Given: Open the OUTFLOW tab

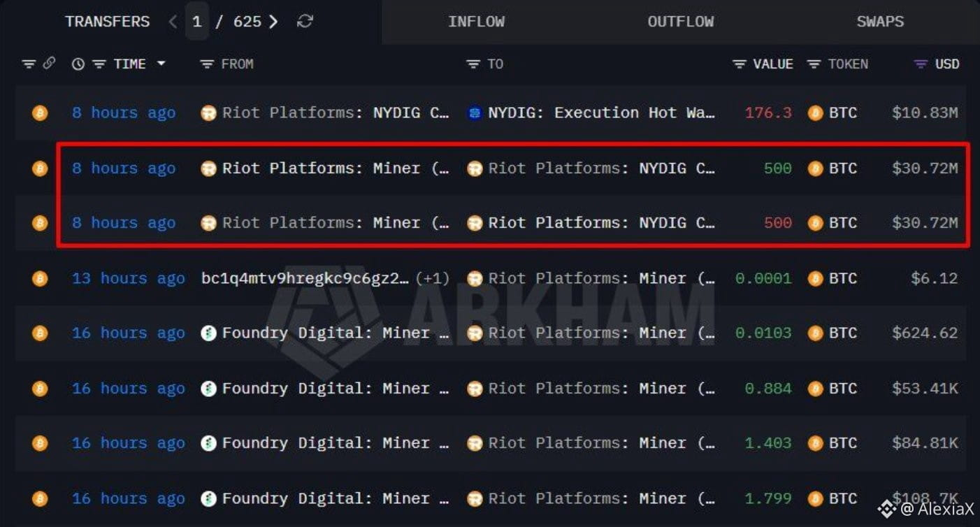Looking at the screenshot, I should 681,22.
